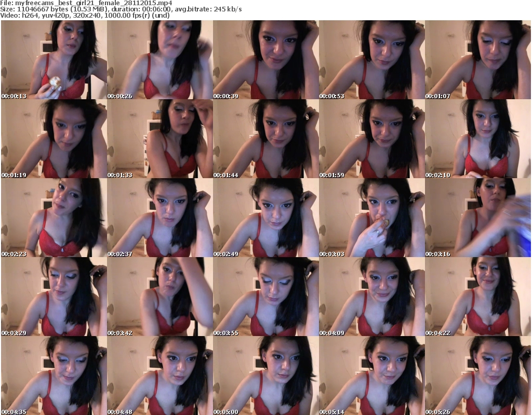Choose the thumbnail at 00:05:26
The height and width of the screenshot is (415, 532).
[478, 376]
